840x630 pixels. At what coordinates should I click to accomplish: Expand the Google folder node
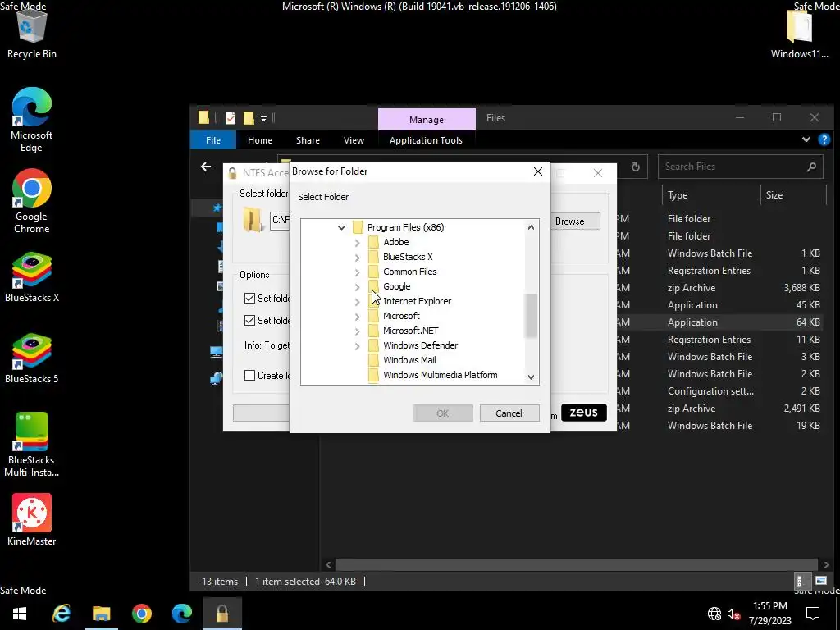[x=358, y=287]
